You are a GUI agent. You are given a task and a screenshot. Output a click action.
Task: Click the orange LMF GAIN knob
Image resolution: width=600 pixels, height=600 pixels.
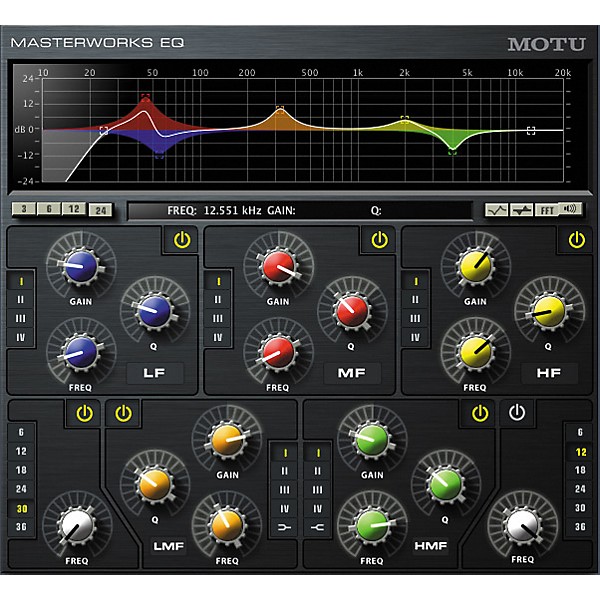tap(227, 440)
